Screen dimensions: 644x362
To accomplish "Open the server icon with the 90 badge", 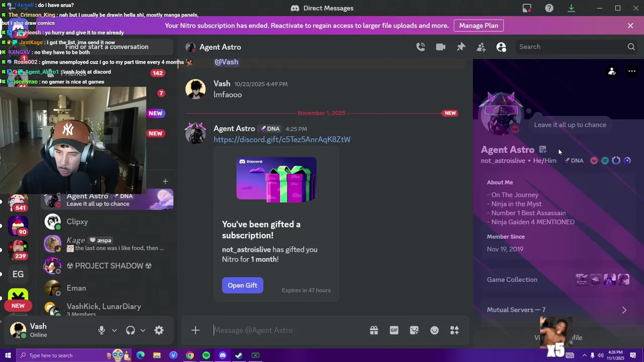I will (x=18, y=226).
